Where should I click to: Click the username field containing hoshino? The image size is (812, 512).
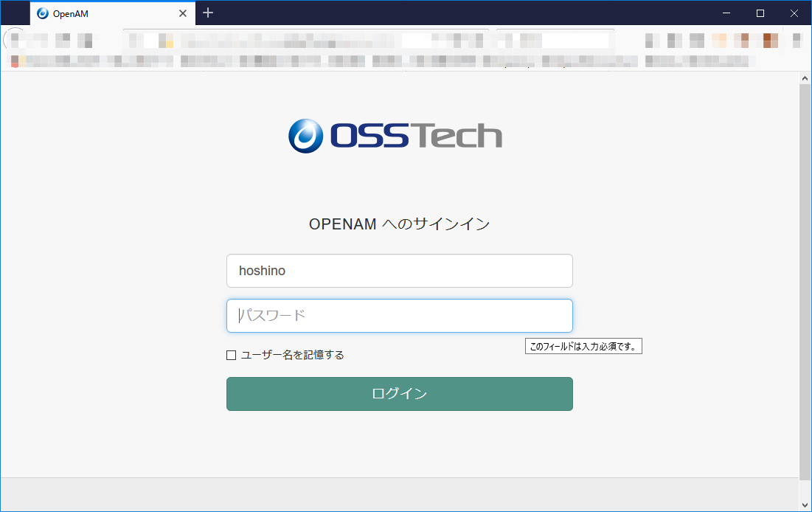[x=399, y=271]
